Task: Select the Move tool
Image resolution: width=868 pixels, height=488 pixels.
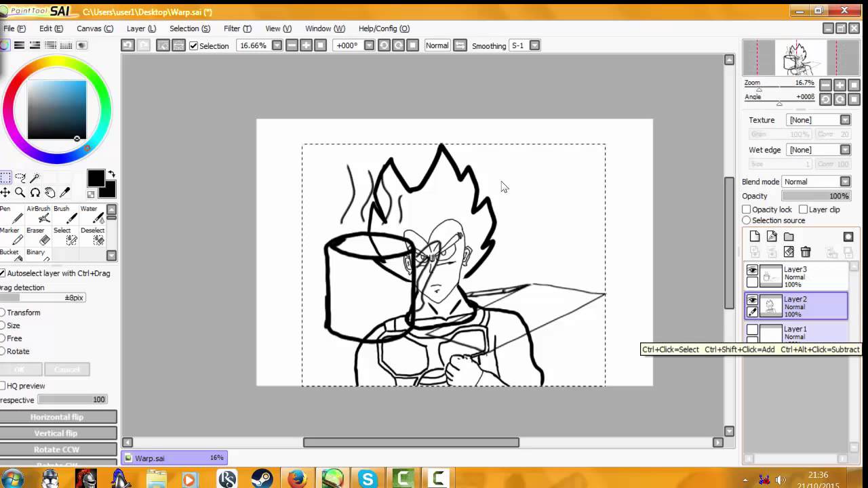Action: click(5, 192)
